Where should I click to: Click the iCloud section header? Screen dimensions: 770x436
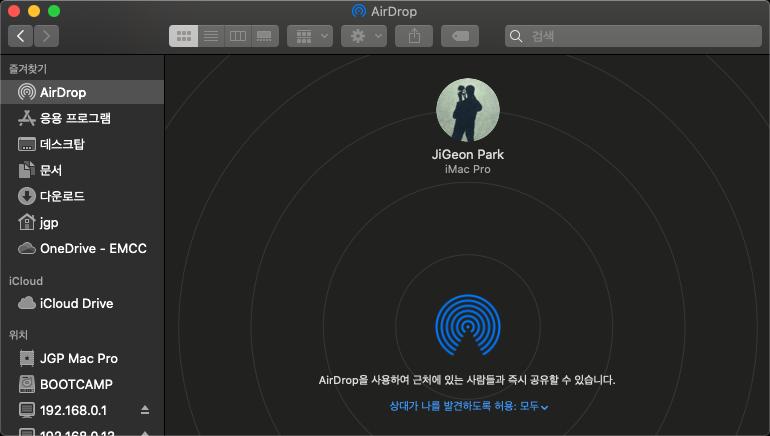(26, 281)
